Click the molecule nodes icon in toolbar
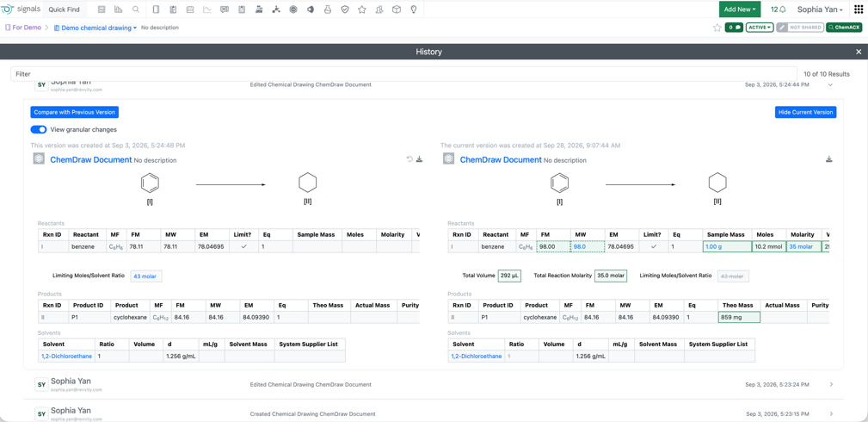Screen dimensions: 868x422 point(276,9)
